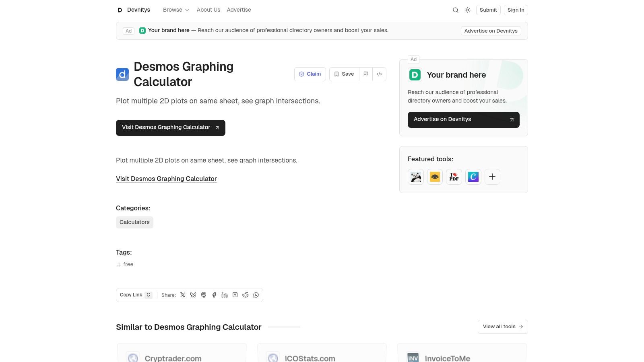Click the Copy Link button
The image size is (644, 362).
coord(136,295)
